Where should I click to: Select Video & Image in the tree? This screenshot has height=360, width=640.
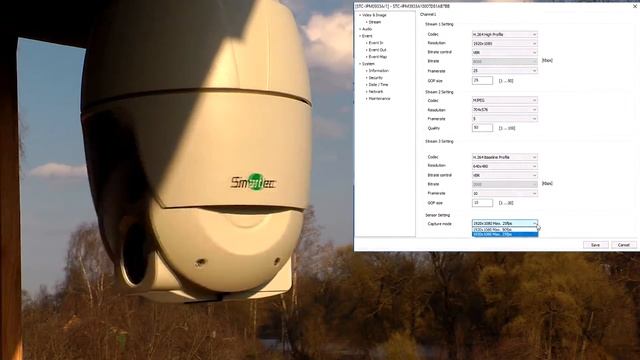point(374,15)
